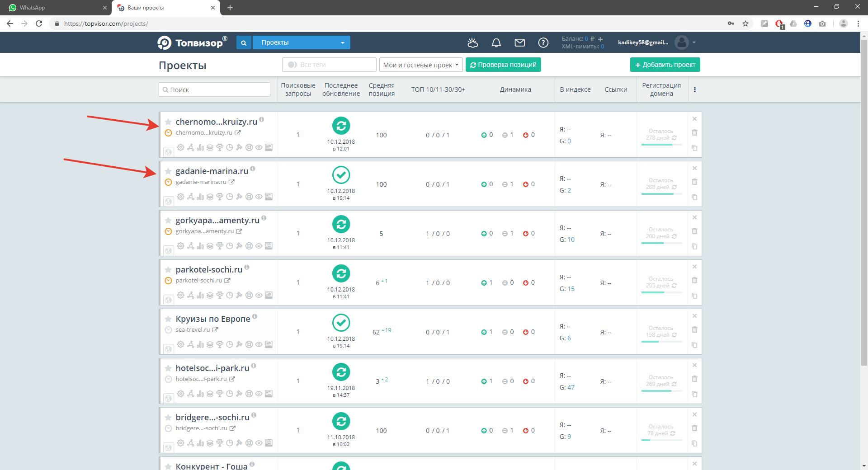868x470 pixels.
Task: Open layers icon for gadanie-marina.ru project
Action: [210, 197]
